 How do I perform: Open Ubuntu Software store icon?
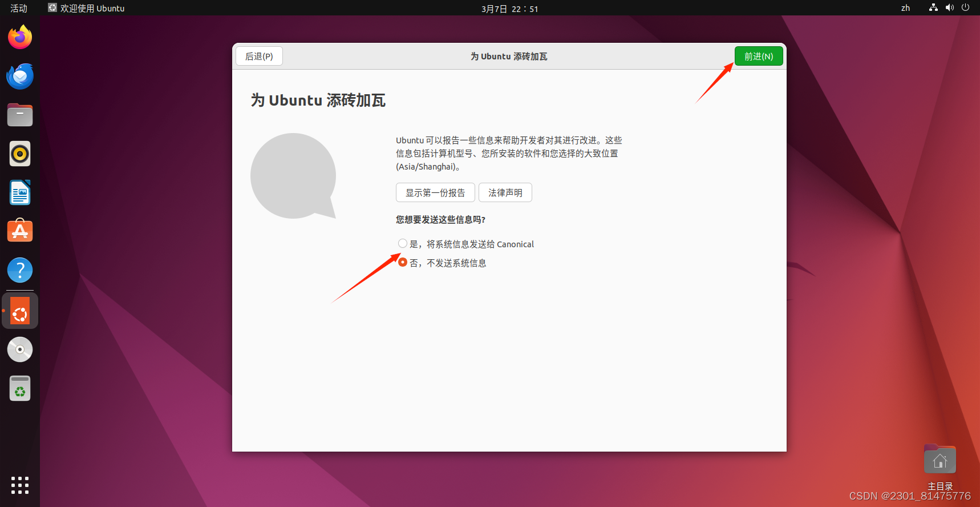20,231
